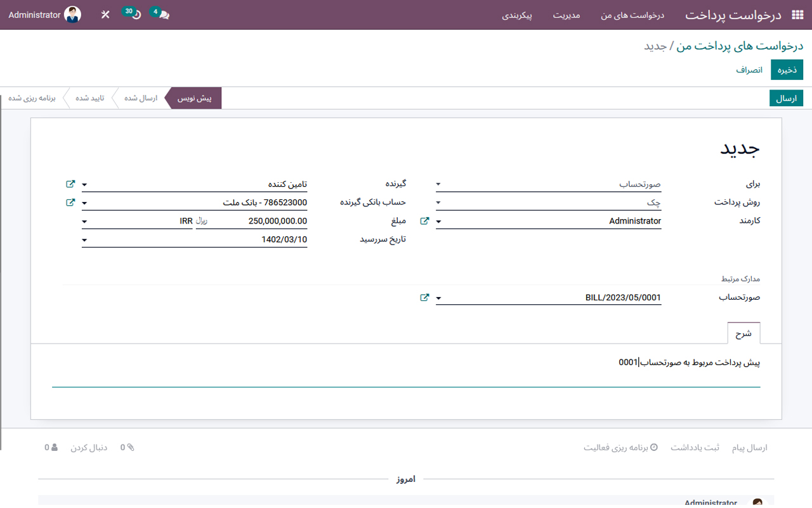Open external link for Administrator employee
Screen dimensions: 812x508
pyautogui.click(x=424, y=221)
